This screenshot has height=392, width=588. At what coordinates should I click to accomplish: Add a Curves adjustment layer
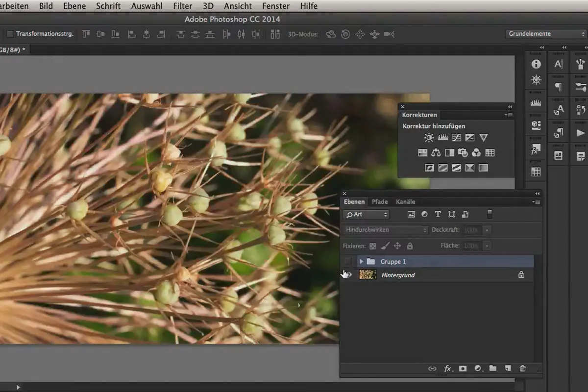click(x=456, y=138)
